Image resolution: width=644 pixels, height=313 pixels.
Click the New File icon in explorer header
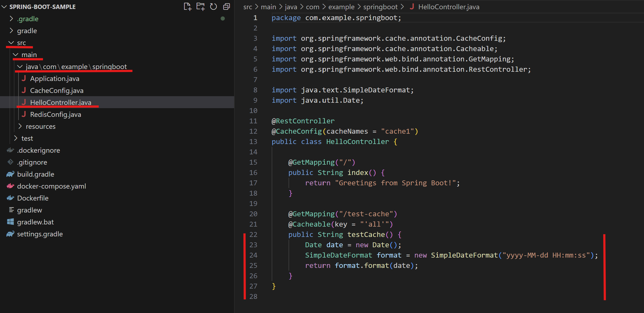coord(187,7)
